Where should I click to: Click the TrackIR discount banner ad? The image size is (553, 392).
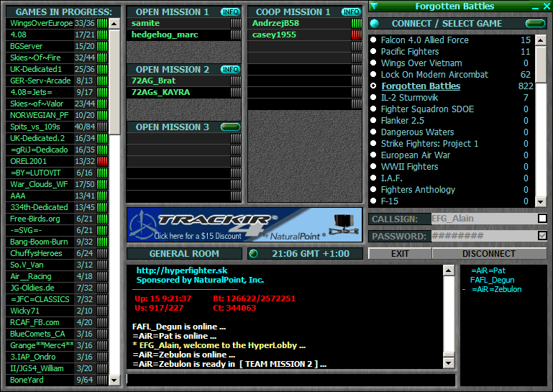coord(244,224)
